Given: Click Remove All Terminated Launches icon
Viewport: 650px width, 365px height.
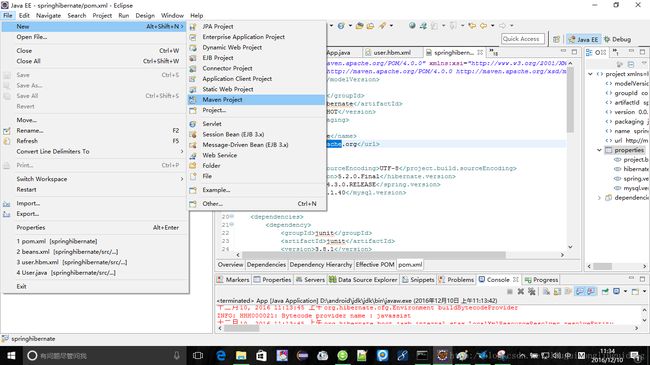Looking at the screenshot, I should pyautogui.click(x=531, y=292).
